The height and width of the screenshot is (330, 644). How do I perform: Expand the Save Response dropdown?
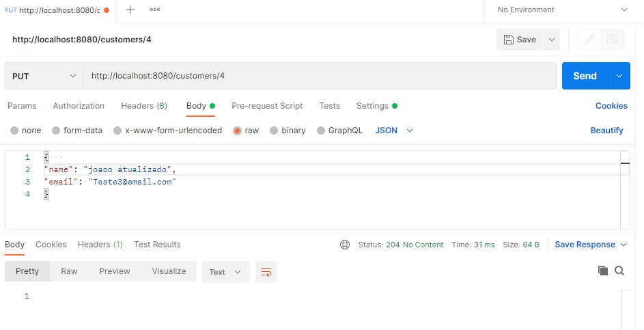click(x=591, y=245)
